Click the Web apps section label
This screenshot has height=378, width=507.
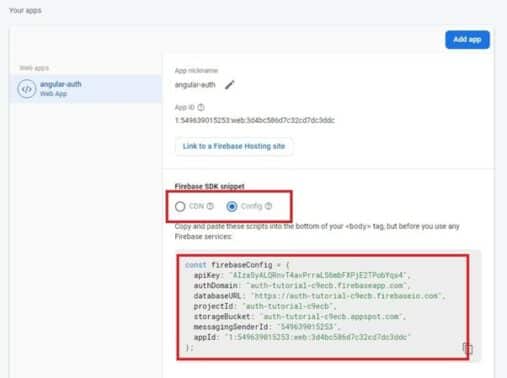point(34,68)
